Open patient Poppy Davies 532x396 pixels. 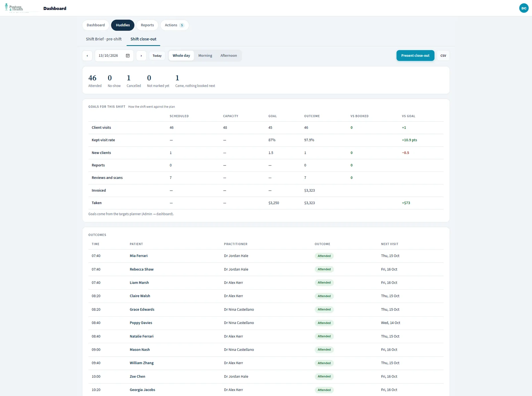(141, 323)
